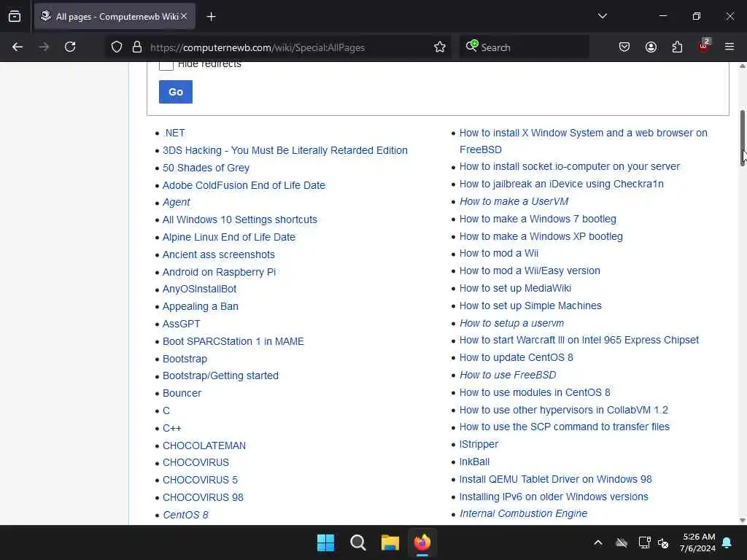Image resolution: width=747 pixels, height=560 pixels.
Task: Go back one page
Action: click(18, 47)
